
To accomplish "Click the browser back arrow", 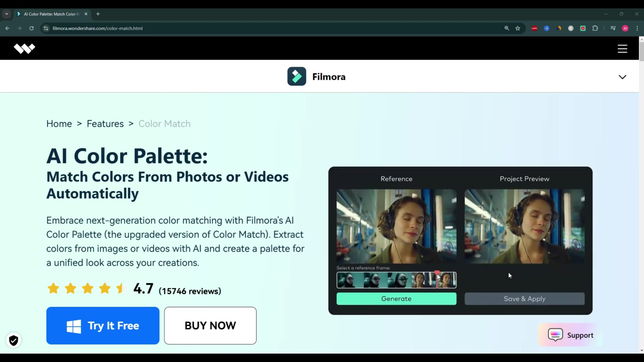I will [x=7, y=28].
